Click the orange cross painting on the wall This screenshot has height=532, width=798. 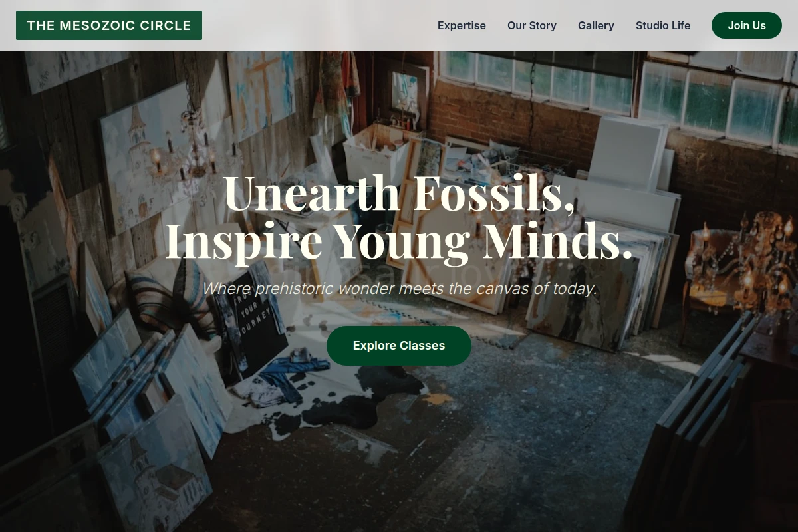pyautogui.click(x=261, y=94)
